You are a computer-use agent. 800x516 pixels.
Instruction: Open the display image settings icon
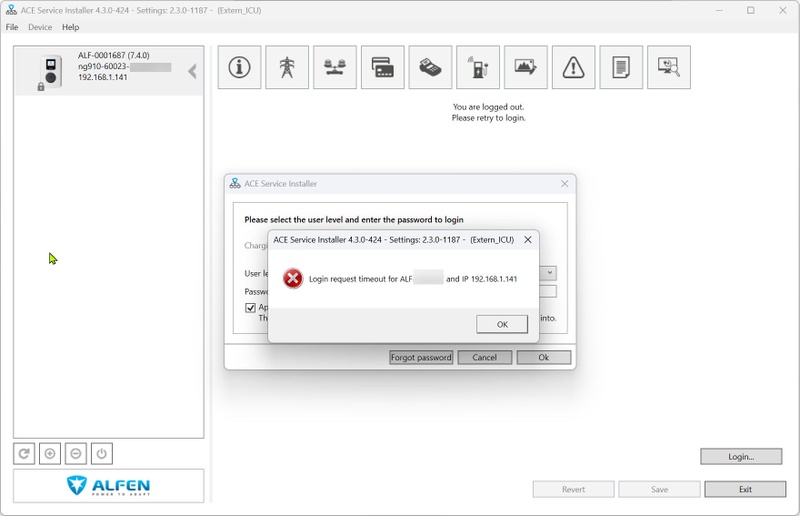pos(526,67)
